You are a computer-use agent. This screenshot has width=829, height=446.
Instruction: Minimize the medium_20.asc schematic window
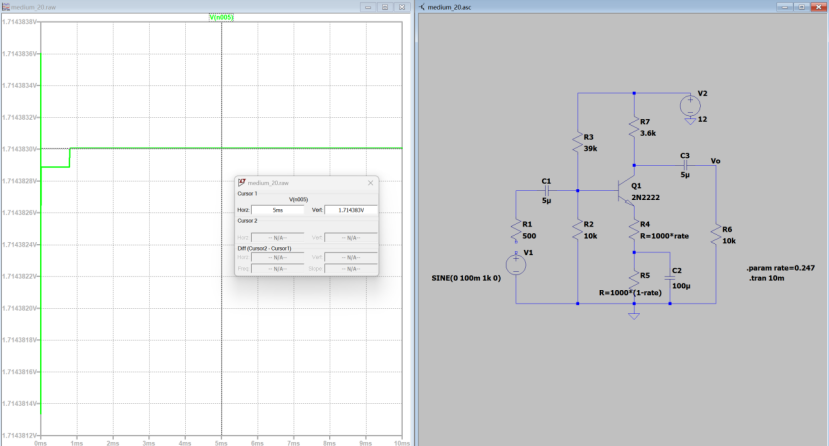click(784, 7)
